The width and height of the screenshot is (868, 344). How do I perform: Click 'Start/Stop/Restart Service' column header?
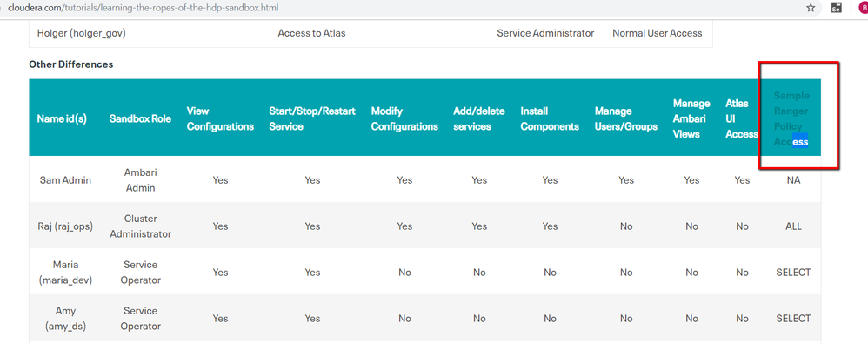point(312,118)
